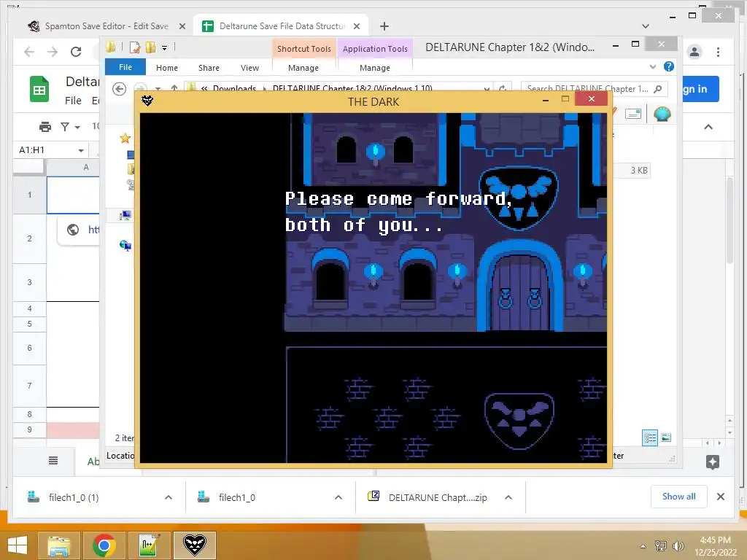Open Chrome from taskbar

[x=104, y=545]
